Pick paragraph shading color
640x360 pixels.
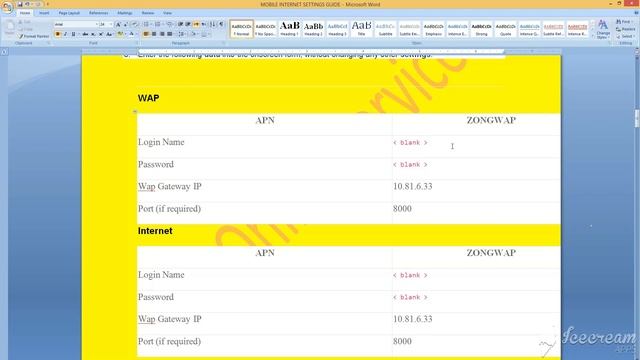pyautogui.click(x=195, y=34)
